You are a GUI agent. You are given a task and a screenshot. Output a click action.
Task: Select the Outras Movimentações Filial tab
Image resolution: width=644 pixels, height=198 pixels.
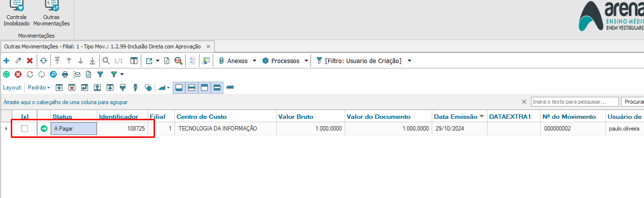(103, 46)
